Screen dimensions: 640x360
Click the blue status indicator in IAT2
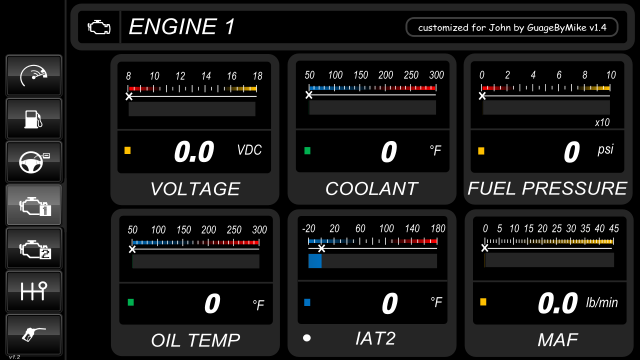pyautogui.click(x=307, y=302)
